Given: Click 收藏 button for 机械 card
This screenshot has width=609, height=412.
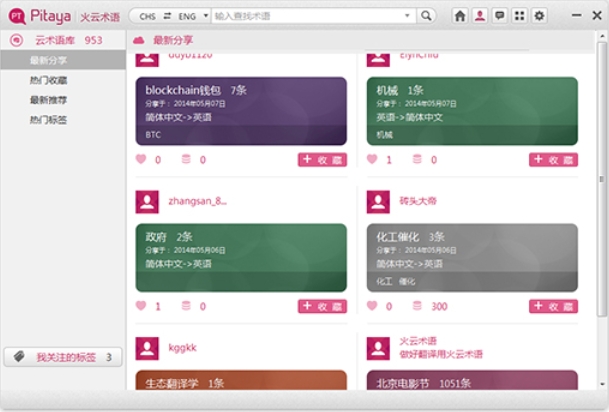Looking at the screenshot, I should (553, 160).
